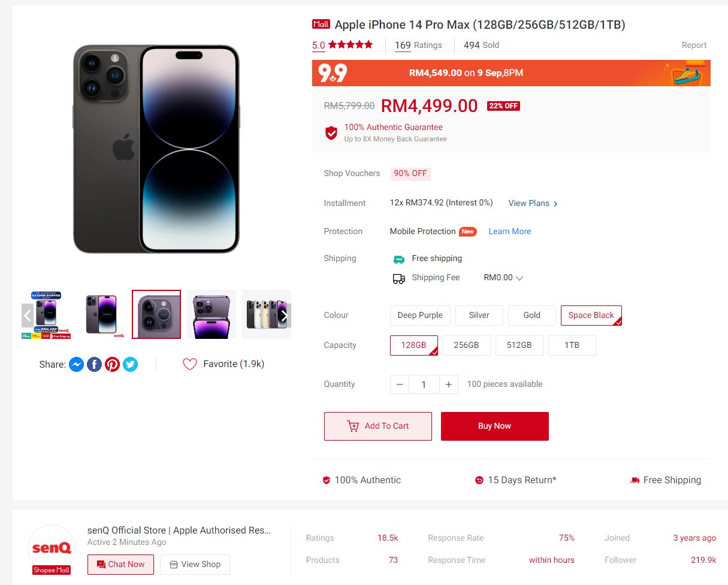Image resolution: width=728 pixels, height=585 pixels.
Task: Favorite the product using the heart icon
Action: point(191,363)
